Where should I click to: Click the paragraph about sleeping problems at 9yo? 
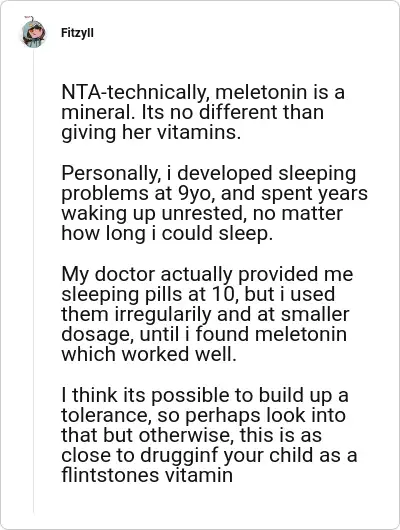pos(214,203)
